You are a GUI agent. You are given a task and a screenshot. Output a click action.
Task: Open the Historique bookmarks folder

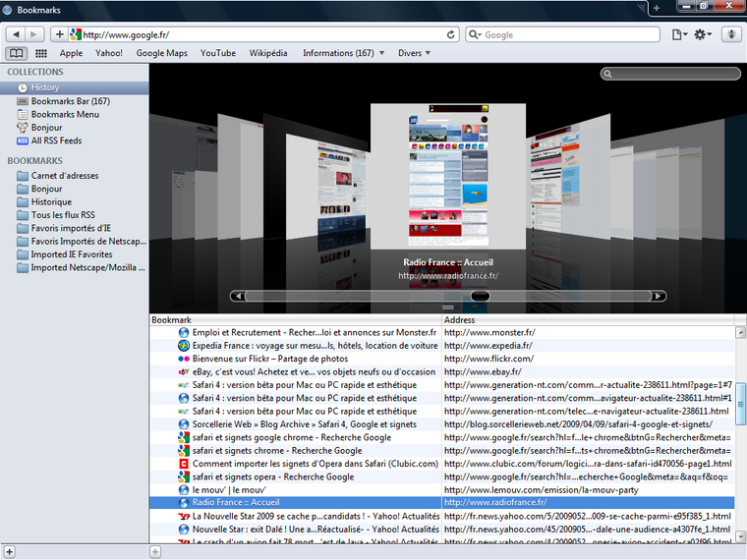click(75, 202)
